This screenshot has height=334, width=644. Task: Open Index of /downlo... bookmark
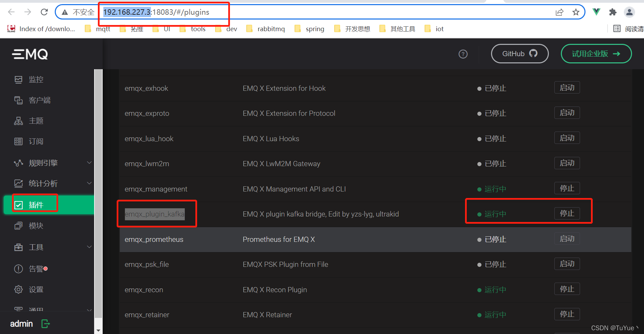pos(41,29)
